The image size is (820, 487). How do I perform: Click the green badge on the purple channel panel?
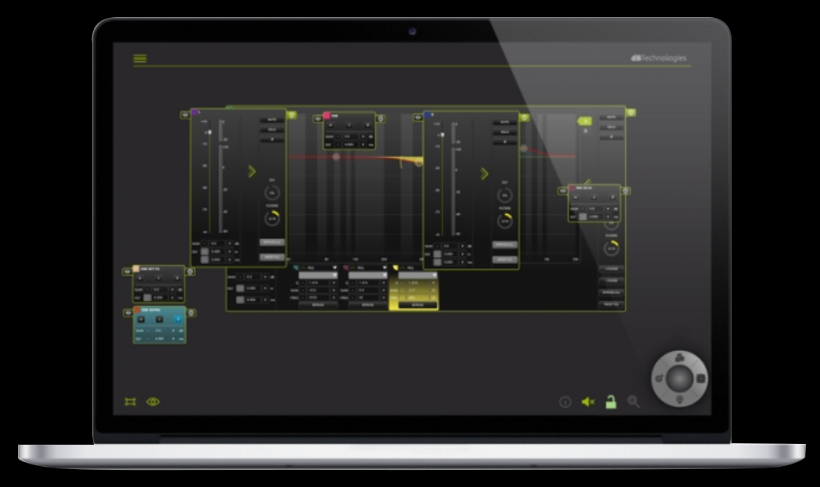[292, 115]
